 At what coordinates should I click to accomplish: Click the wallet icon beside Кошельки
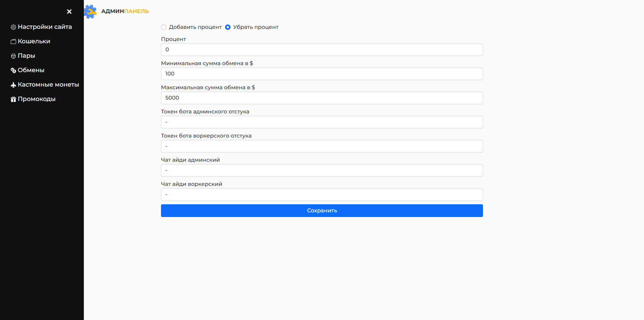tap(13, 42)
